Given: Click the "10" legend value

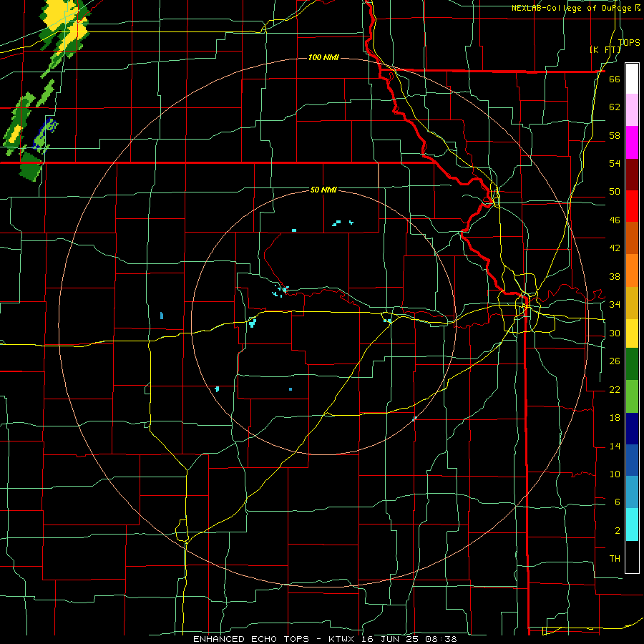Looking at the screenshot, I should click(x=615, y=474).
